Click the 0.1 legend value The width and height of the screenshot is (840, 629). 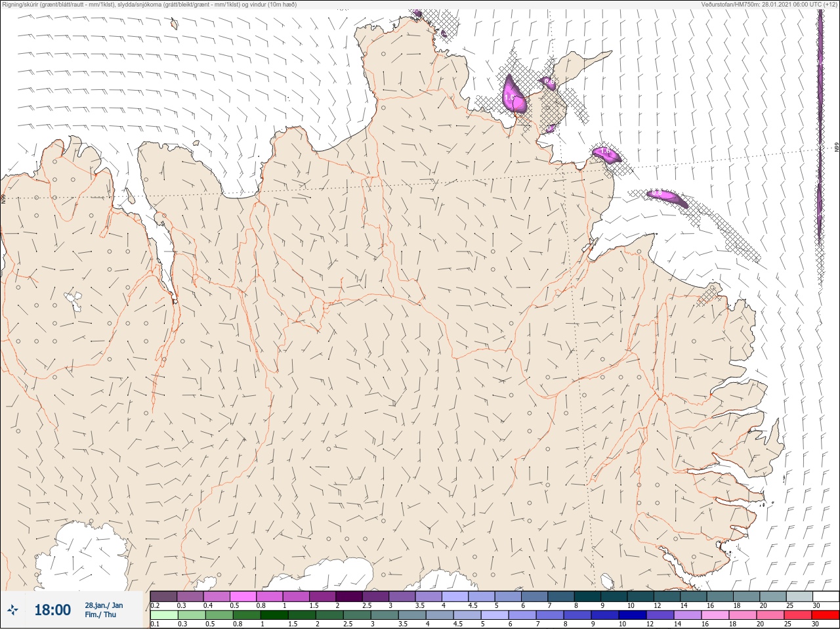155,624
